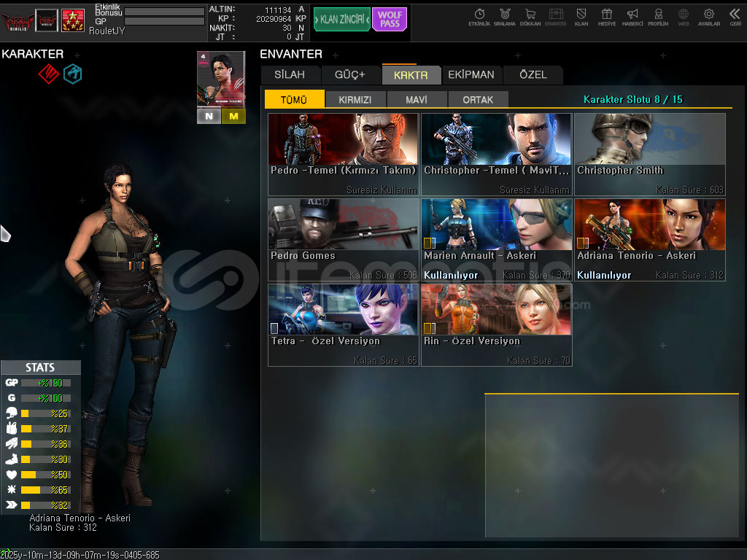This screenshot has width=747, height=560.
Task: Click the dark clan emblem icon
Action: (x=47, y=20)
